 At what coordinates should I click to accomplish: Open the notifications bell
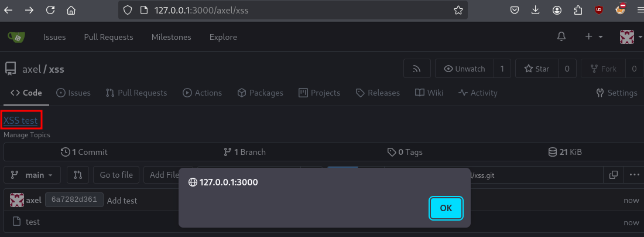[x=561, y=37]
